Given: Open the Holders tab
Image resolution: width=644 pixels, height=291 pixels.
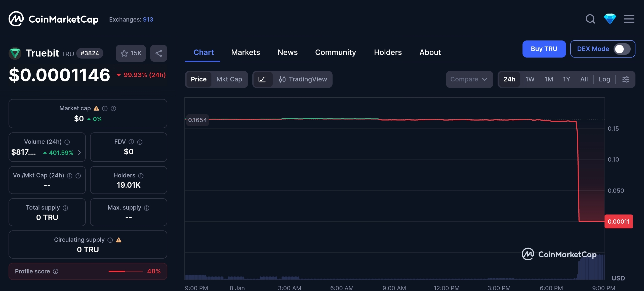Looking at the screenshot, I should point(388,53).
